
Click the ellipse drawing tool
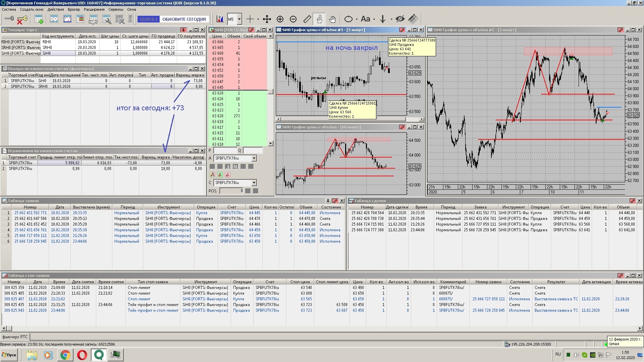click(348, 19)
